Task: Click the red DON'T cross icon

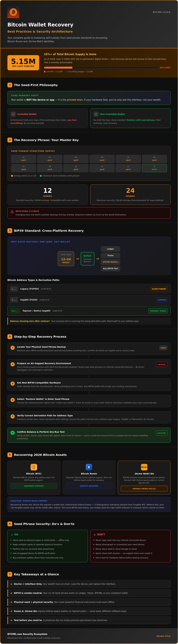Action: point(95,535)
